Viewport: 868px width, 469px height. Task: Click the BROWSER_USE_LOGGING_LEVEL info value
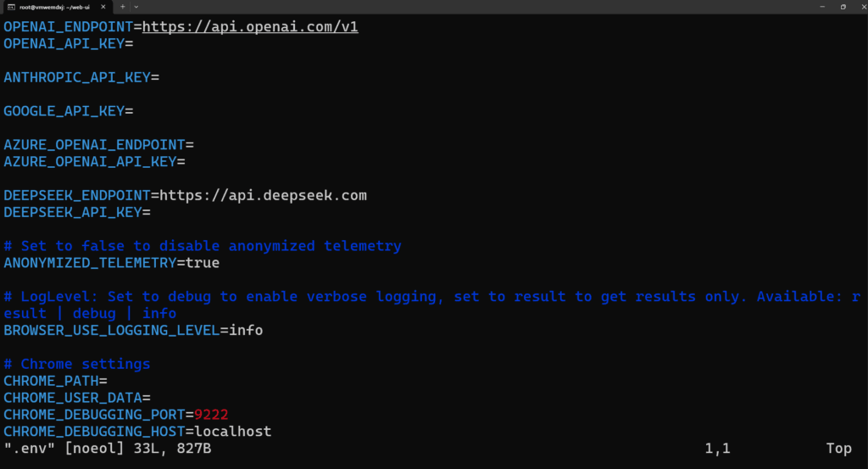point(246,330)
